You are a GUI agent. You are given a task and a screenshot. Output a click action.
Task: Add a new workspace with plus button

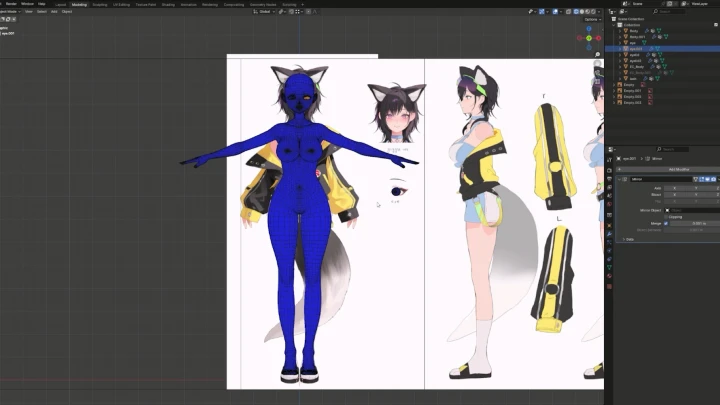(x=302, y=5)
